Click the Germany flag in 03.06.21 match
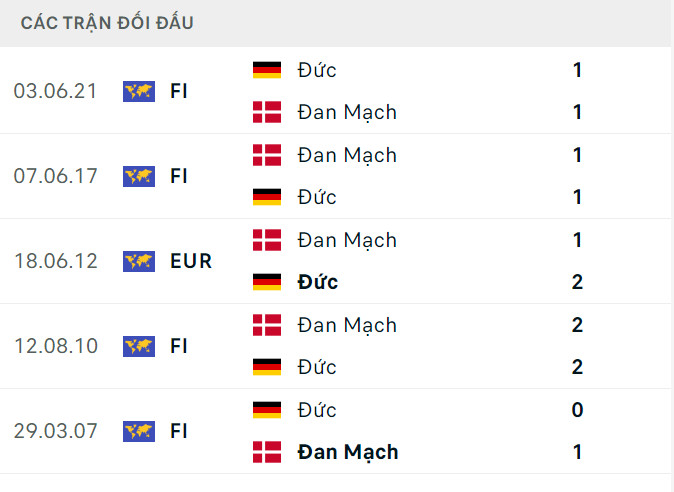The image size is (674, 492). tap(267, 70)
